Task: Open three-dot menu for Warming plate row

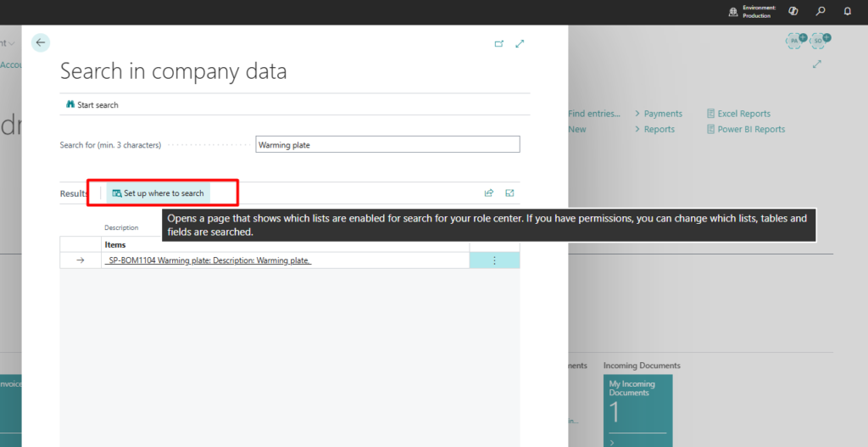Action: 494,260
